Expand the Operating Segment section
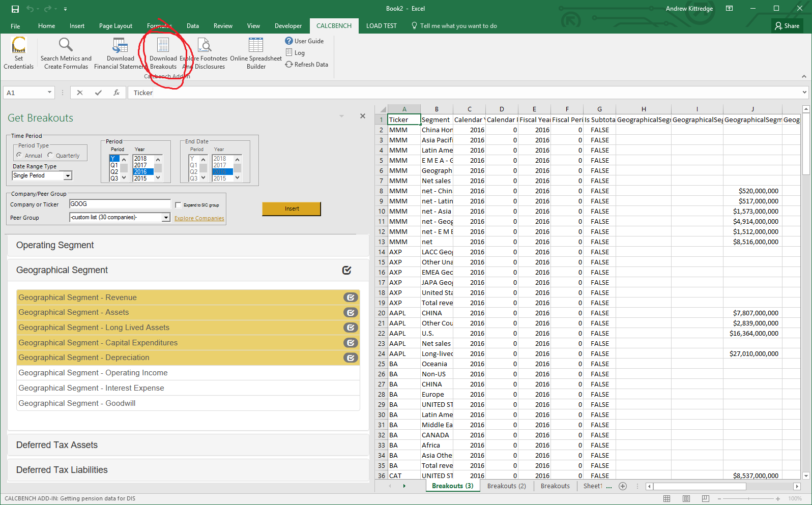The width and height of the screenshot is (812, 505). [188, 245]
